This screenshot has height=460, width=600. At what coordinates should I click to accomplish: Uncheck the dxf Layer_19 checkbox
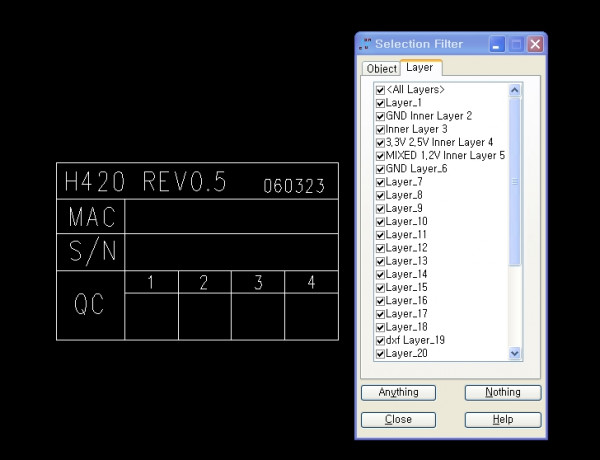click(x=380, y=341)
